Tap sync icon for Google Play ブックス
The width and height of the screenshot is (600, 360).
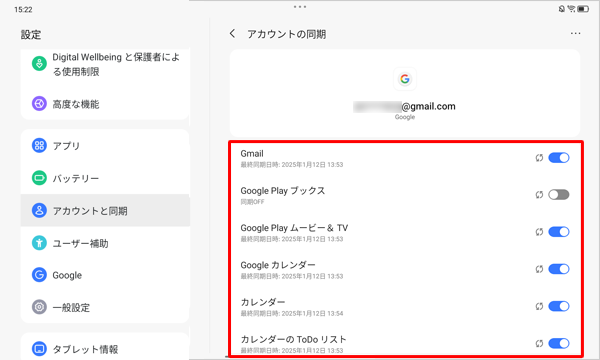(x=539, y=195)
